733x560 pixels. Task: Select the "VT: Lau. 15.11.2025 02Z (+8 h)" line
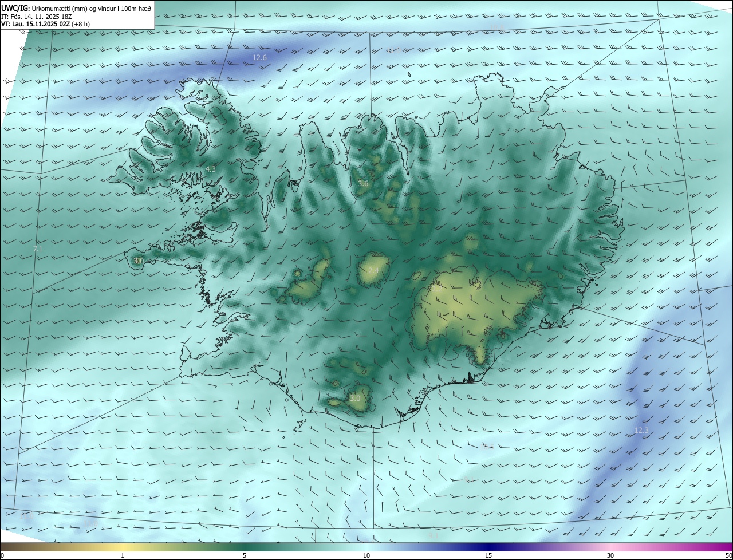(x=45, y=24)
